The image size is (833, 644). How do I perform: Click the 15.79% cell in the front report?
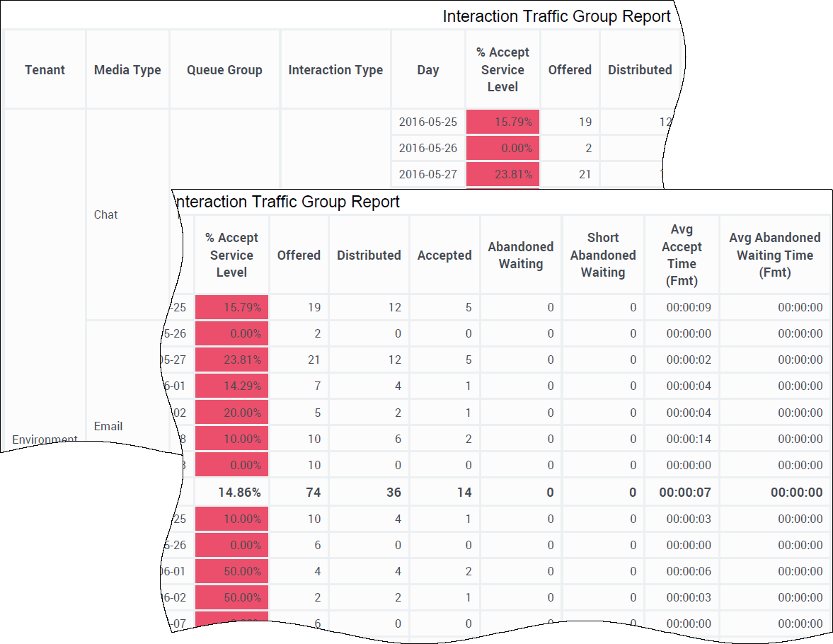click(x=231, y=307)
